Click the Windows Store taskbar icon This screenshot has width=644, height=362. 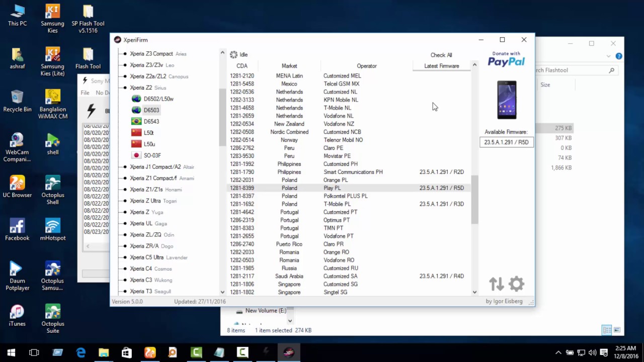[126, 352]
